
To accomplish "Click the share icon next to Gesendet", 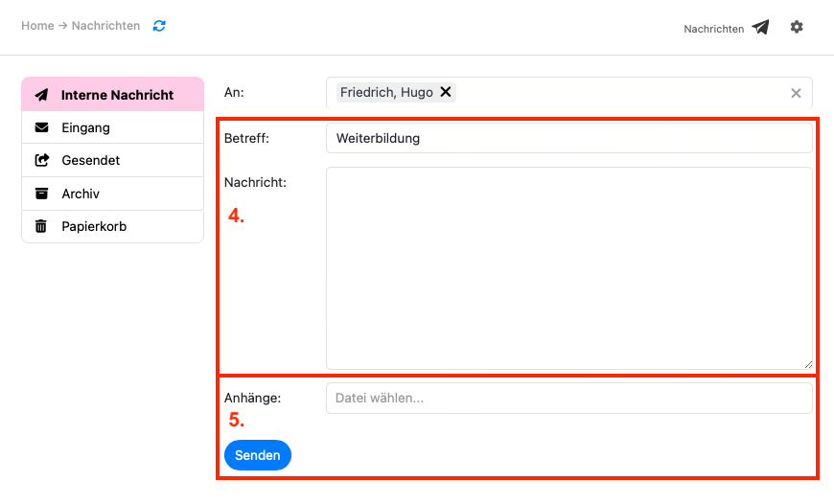I will click(x=41, y=161).
